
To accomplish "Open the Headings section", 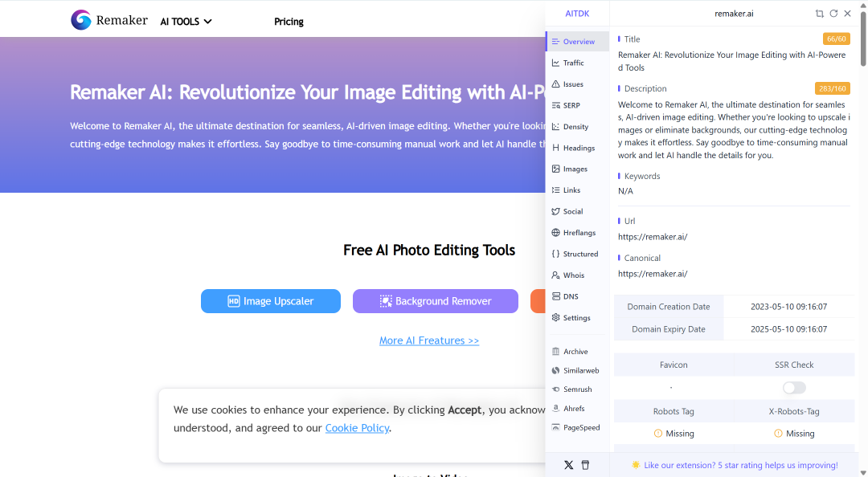I will 577,148.
